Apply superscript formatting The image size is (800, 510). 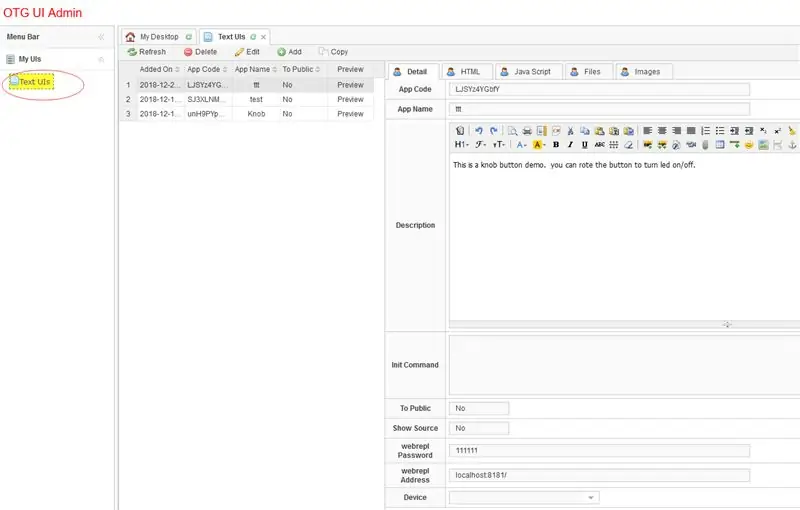tap(778, 131)
